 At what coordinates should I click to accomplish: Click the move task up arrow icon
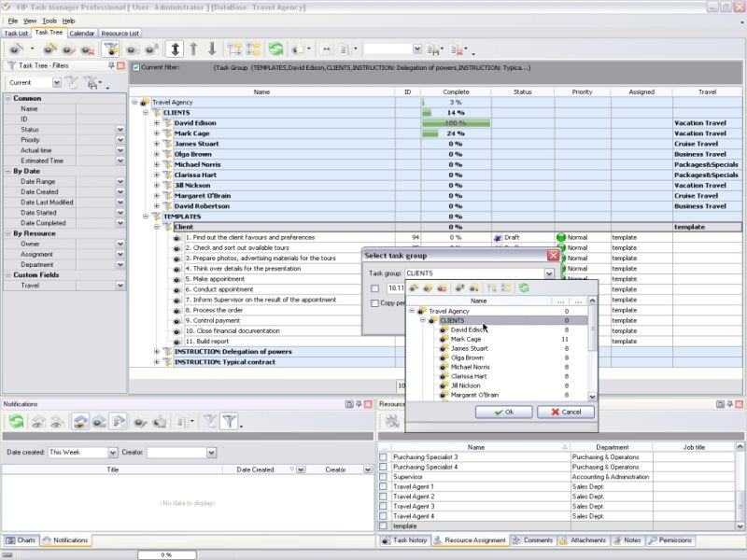(193, 49)
